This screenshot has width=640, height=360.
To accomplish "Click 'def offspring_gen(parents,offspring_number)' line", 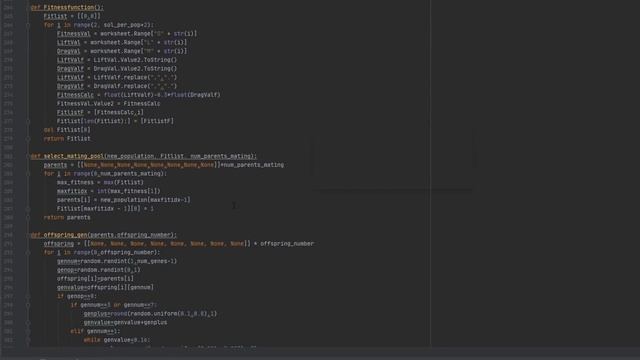I will [104, 235].
